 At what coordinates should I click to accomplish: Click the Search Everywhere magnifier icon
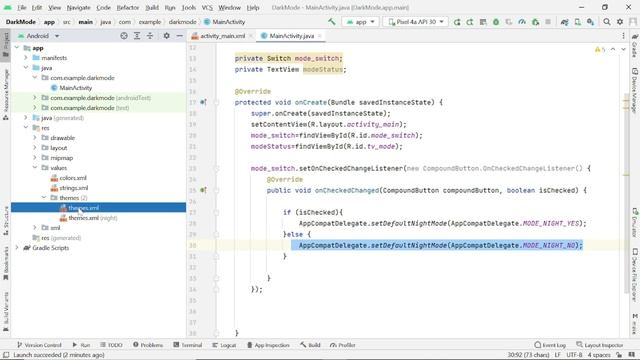pyautogui.click(x=607, y=22)
